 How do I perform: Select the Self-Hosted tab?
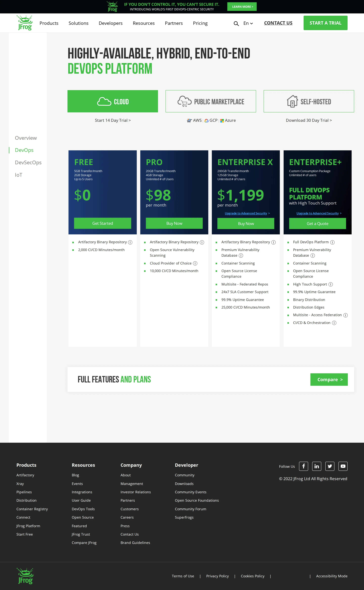tap(309, 101)
